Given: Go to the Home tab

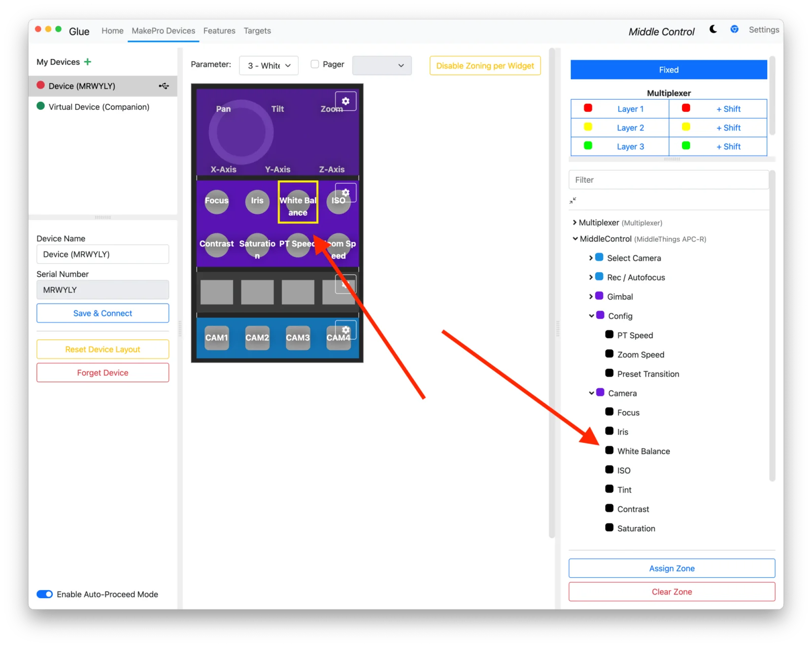Looking at the screenshot, I should (112, 30).
